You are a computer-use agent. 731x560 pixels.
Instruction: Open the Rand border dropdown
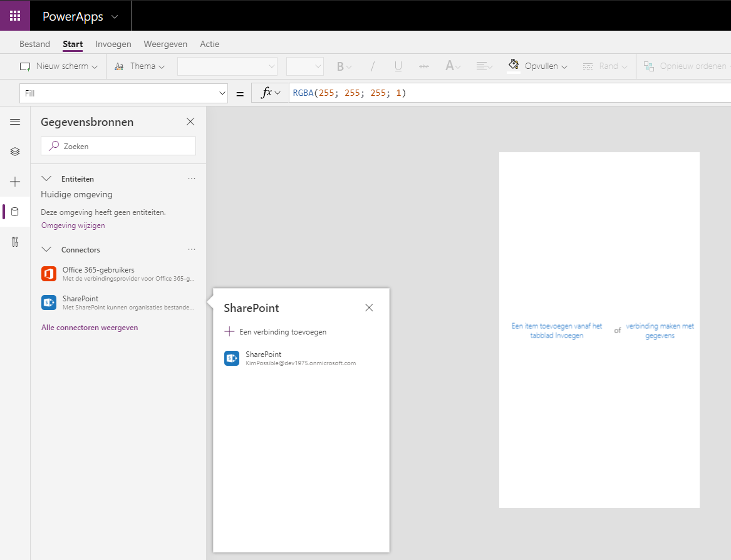(605, 66)
